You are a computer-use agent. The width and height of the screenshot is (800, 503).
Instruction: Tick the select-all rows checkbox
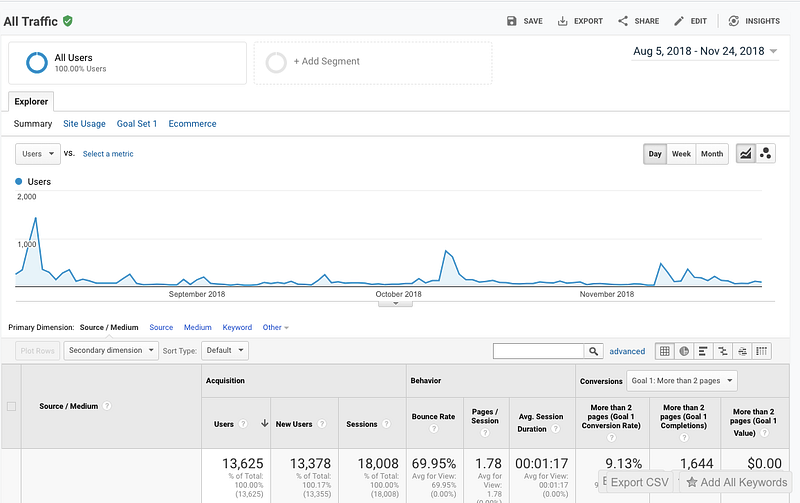point(11,406)
